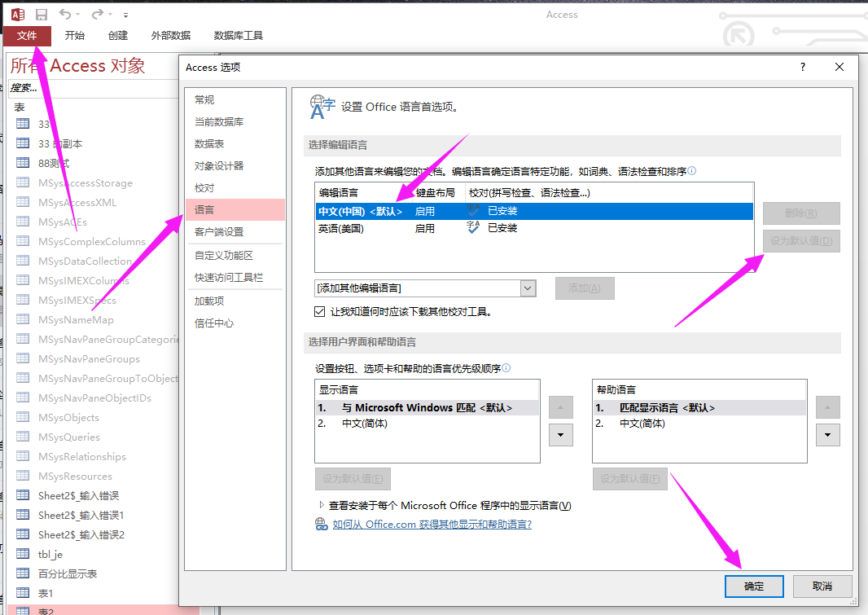The image size is (868, 615).
Task: Click the table icon for Sheet2$_输入错误1
Action: coord(23,515)
